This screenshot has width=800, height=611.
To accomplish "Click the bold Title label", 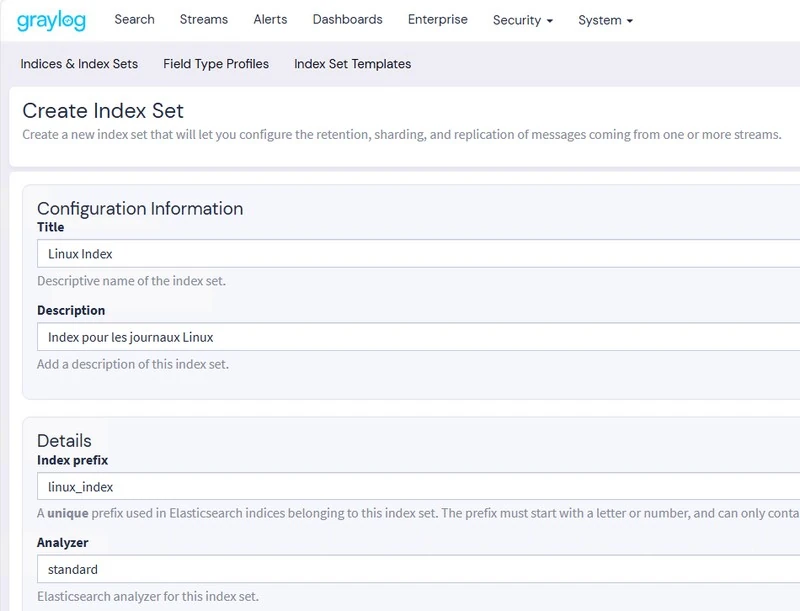I will [x=51, y=227].
